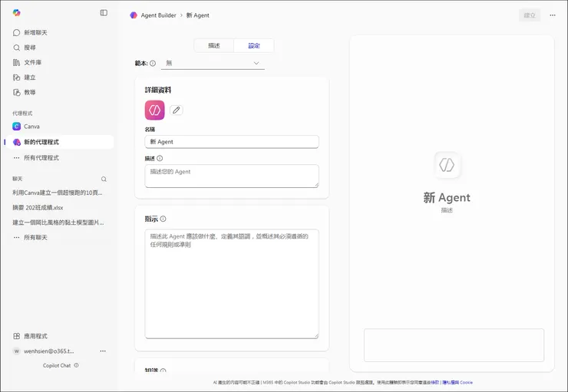Open the privacy (隱私權) link in footer

pos(451,382)
